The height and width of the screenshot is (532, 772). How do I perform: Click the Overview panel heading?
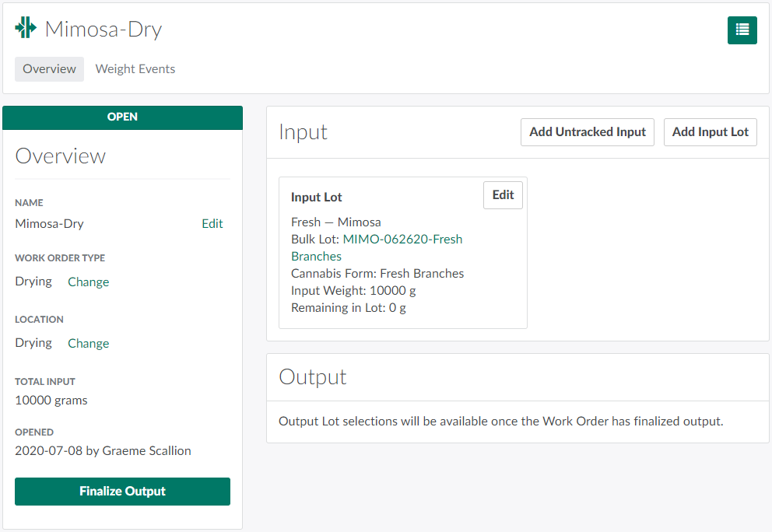60,156
